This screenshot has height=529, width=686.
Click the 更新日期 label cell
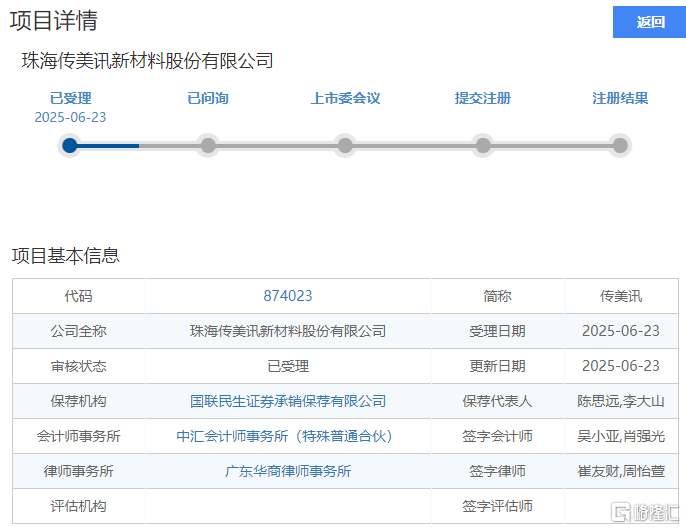(497, 366)
